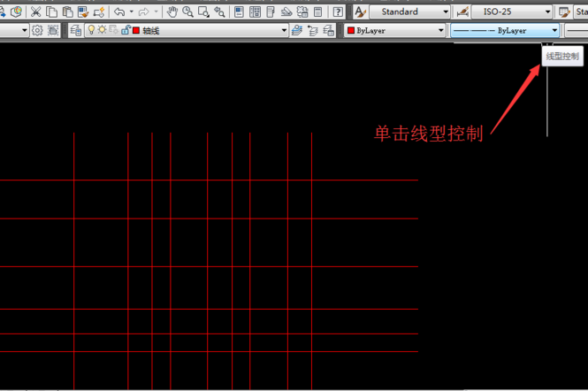
Task: Open the ByLayer linetype control dropdown
Action: click(554, 30)
